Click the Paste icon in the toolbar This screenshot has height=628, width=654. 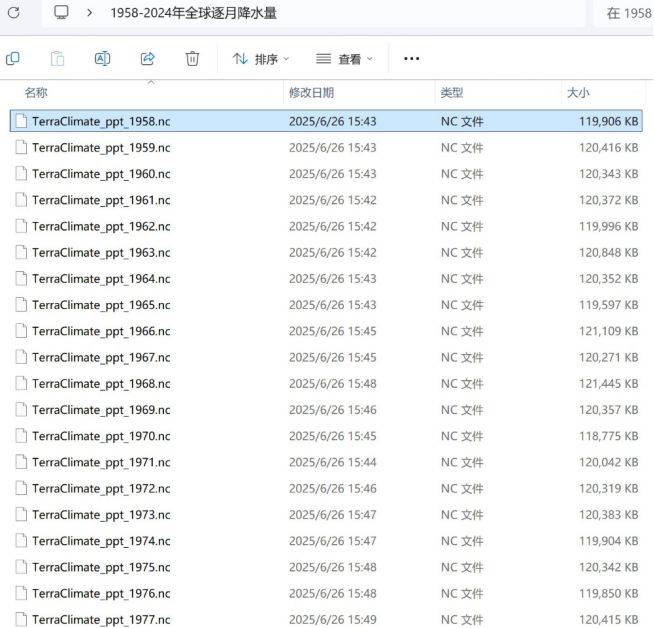tap(57, 59)
